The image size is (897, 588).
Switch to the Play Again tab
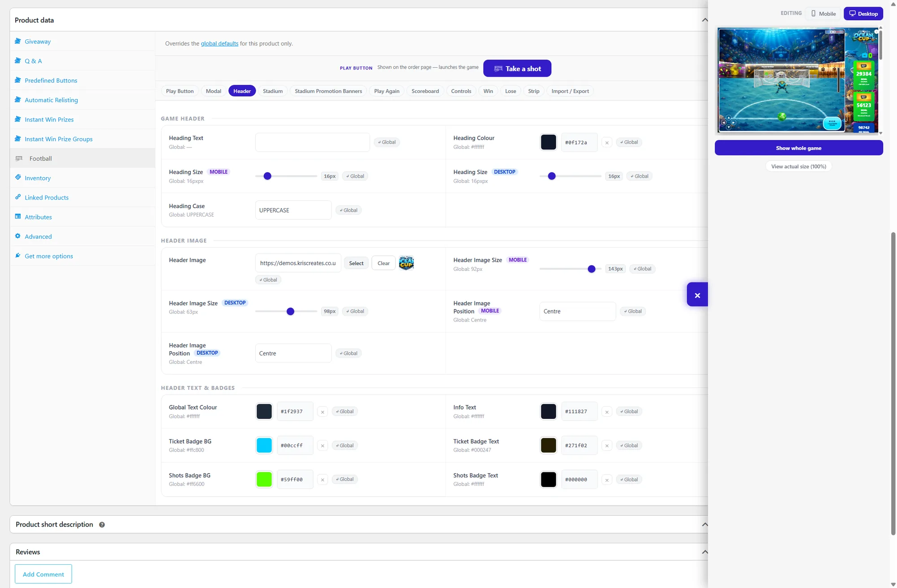click(x=387, y=91)
